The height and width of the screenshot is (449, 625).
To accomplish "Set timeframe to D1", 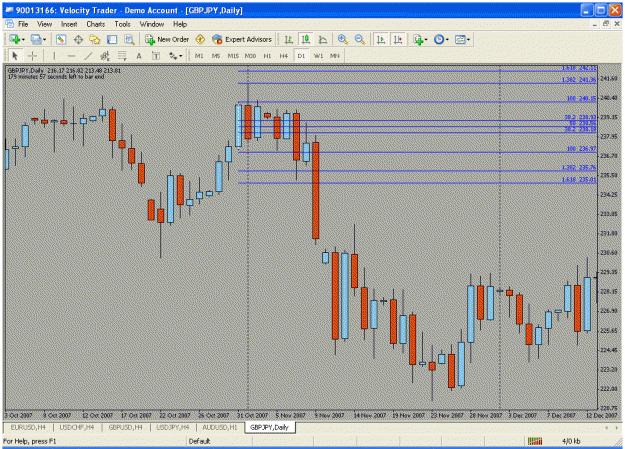I will click(301, 56).
